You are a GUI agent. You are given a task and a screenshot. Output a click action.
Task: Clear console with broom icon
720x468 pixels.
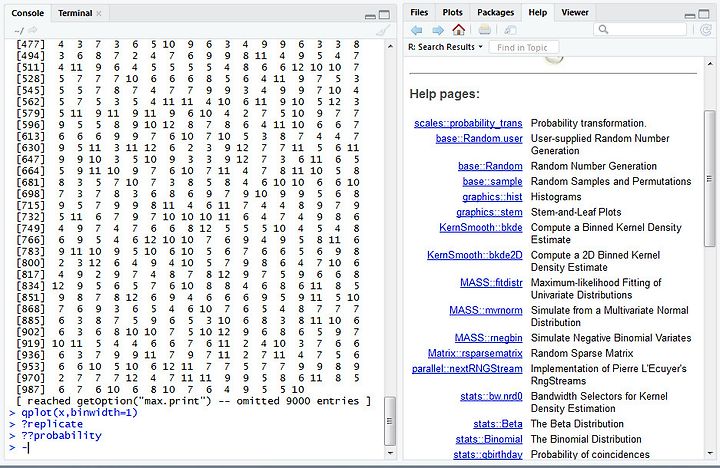click(382, 30)
